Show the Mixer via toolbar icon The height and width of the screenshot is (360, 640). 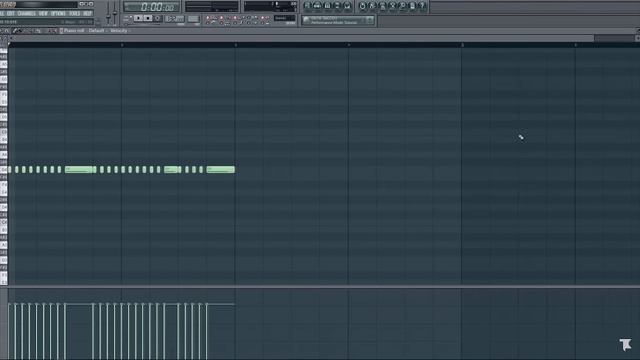pos(347,6)
